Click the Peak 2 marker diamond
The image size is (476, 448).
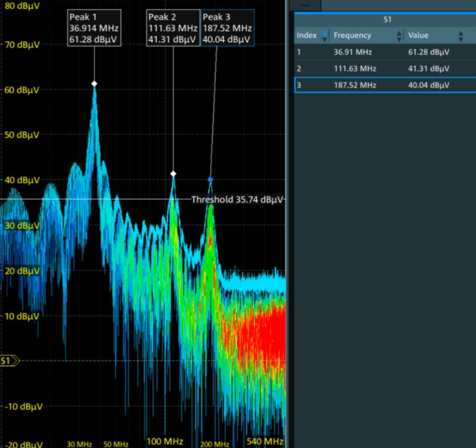[x=173, y=174]
